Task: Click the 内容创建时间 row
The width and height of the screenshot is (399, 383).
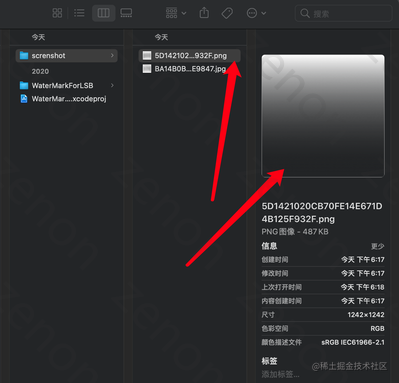Action: click(x=323, y=301)
